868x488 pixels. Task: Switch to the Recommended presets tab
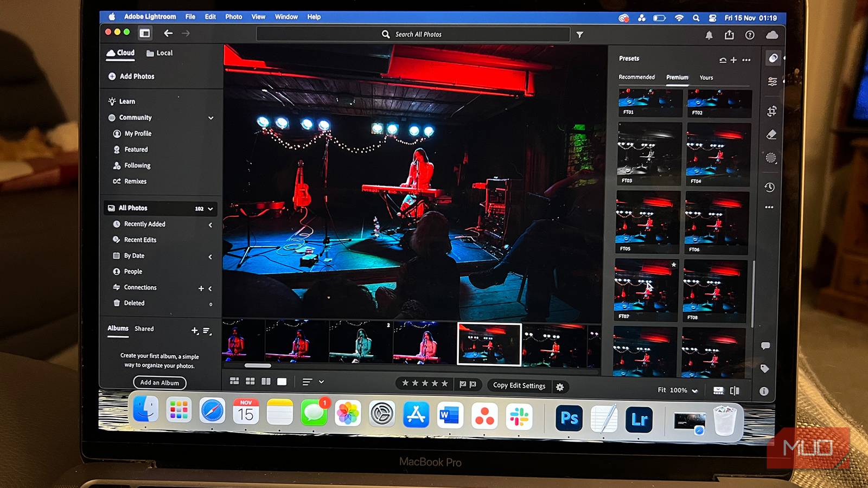point(636,77)
